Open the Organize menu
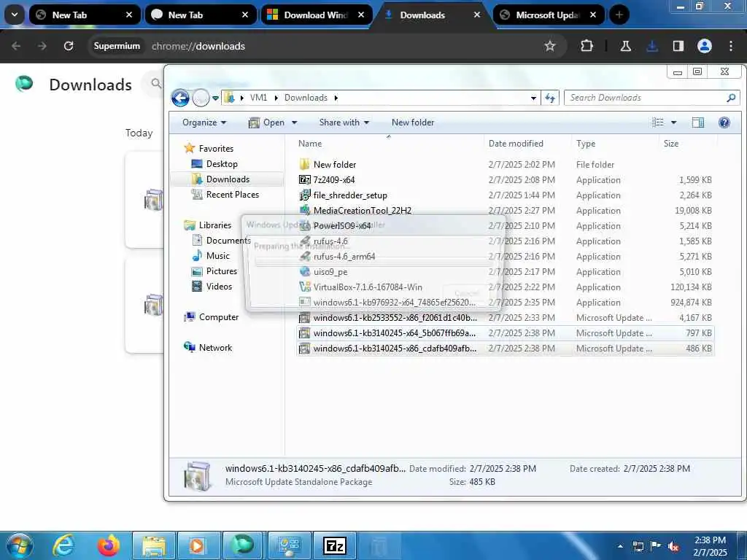Viewport: 747px width, 560px height. point(204,122)
